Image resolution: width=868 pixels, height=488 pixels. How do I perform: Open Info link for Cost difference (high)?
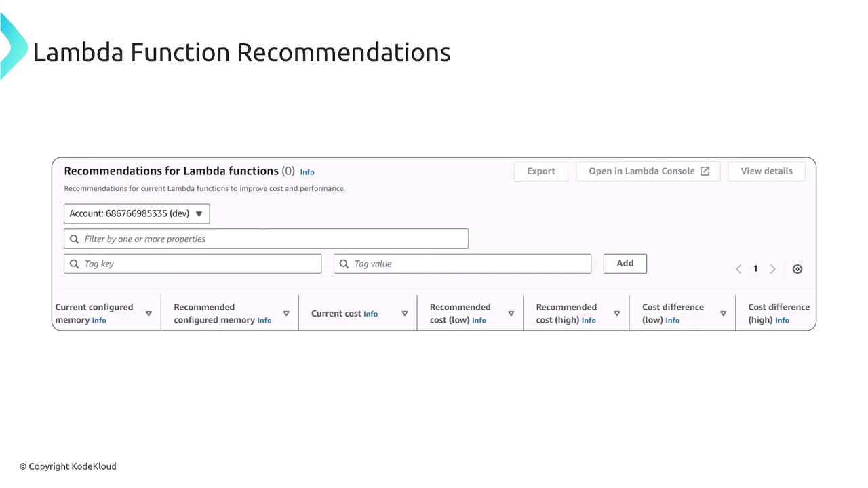[x=782, y=321]
